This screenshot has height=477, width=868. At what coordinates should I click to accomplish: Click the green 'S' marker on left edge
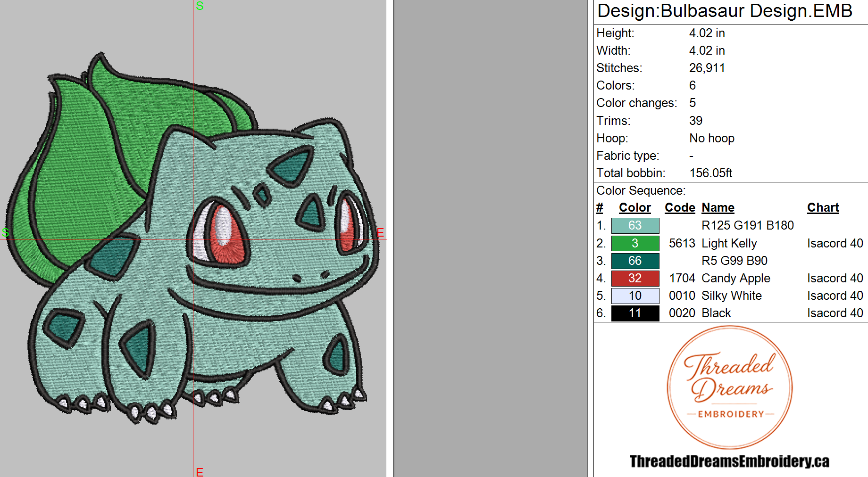[x=5, y=232]
